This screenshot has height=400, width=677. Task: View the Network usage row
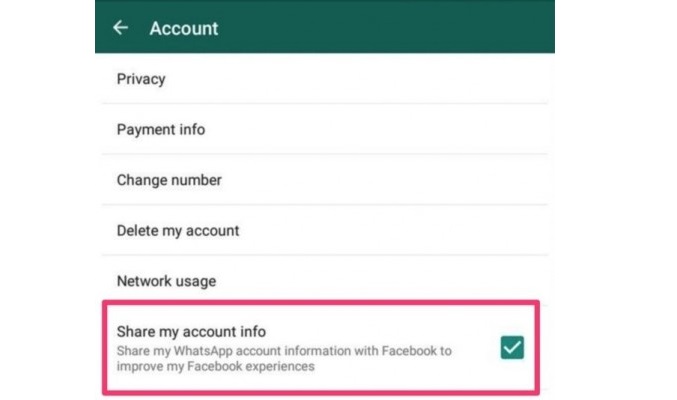click(x=320, y=282)
